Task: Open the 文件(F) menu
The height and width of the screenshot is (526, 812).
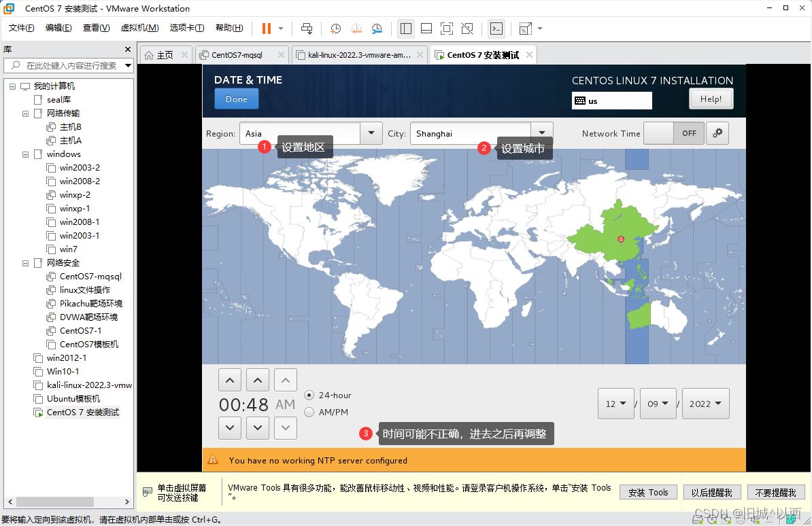Action: pos(21,28)
